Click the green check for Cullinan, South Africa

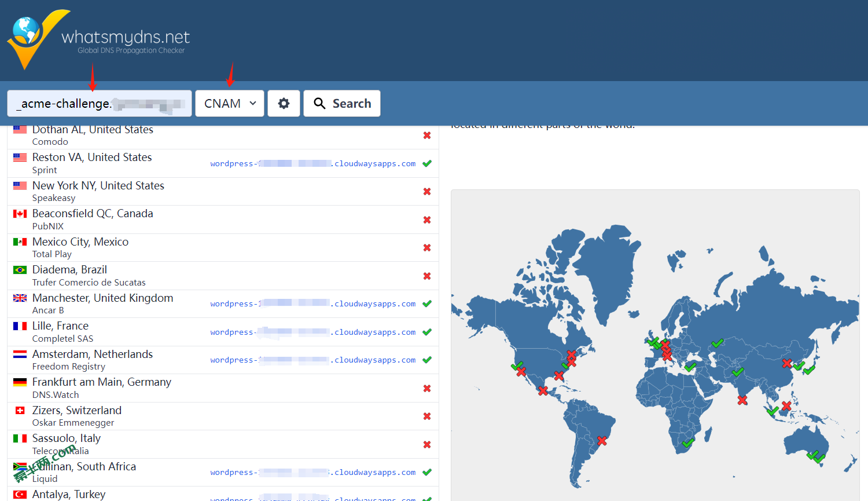(427, 472)
